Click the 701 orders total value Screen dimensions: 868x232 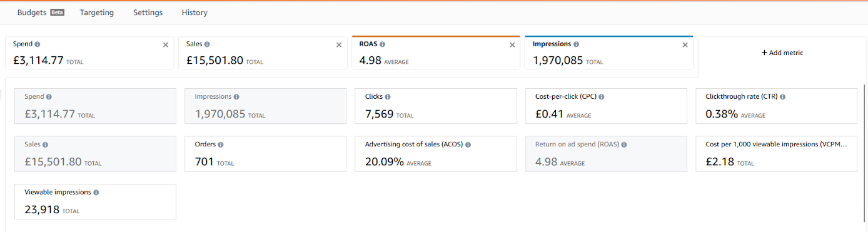[204, 162]
